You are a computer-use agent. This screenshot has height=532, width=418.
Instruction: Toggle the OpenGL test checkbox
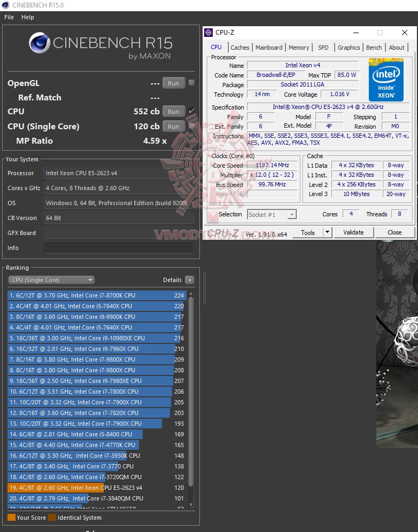pos(191,82)
